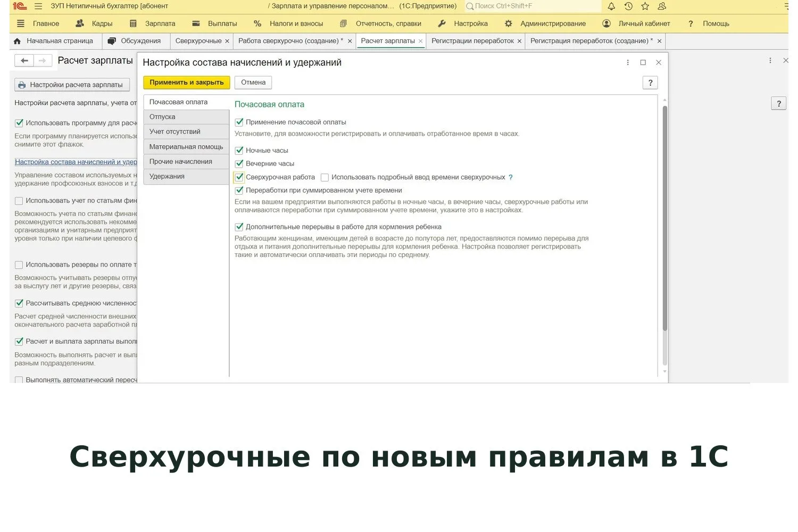Click the Настройки расчета зарплаты button

point(72,85)
